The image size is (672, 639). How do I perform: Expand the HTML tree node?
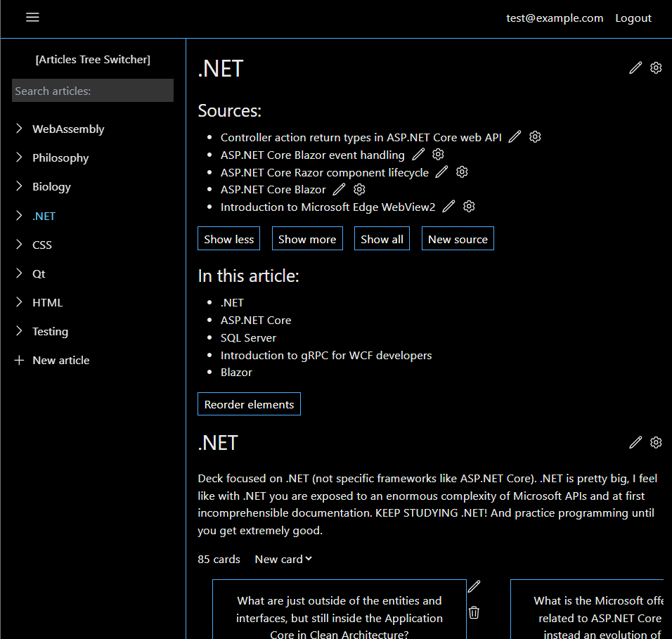[19, 302]
